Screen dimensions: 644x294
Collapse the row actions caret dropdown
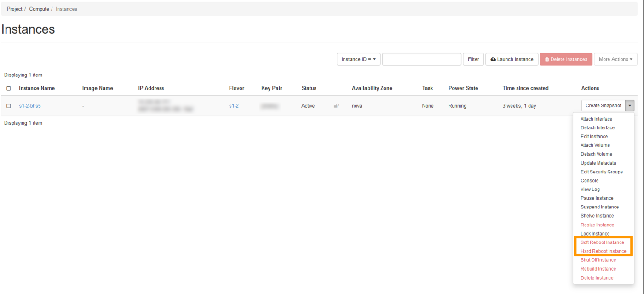point(630,106)
